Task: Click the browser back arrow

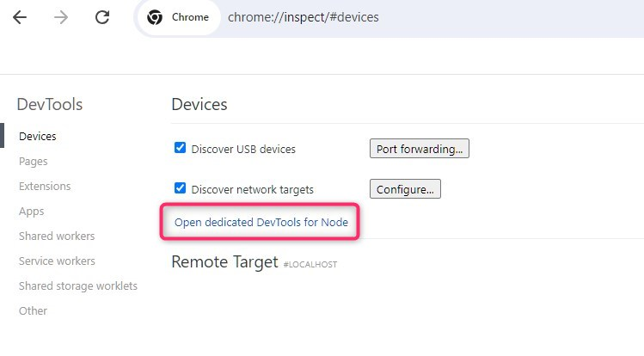Action: (x=19, y=17)
